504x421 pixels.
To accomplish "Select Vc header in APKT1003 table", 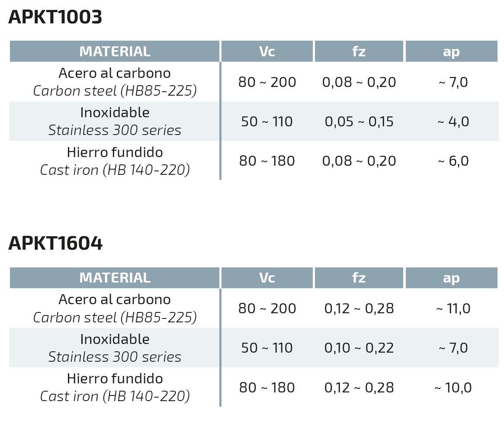I will point(267,51).
